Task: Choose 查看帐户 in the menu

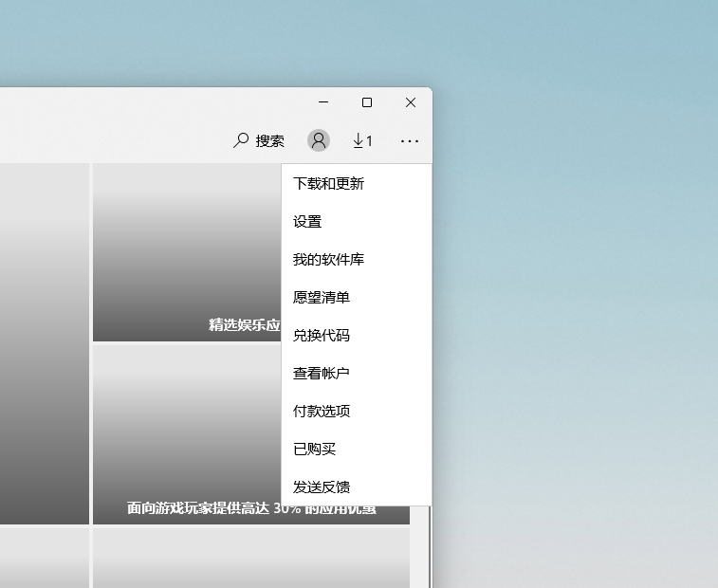Action: (x=357, y=374)
